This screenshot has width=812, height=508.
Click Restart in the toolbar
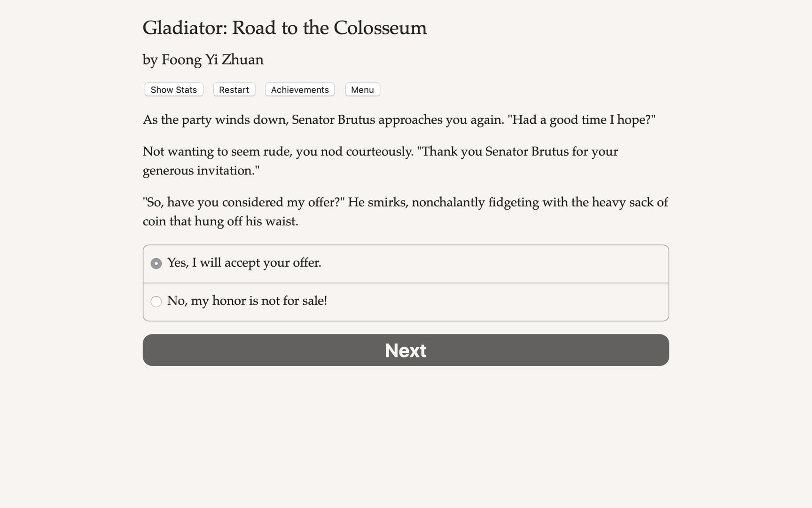pos(234,89)
